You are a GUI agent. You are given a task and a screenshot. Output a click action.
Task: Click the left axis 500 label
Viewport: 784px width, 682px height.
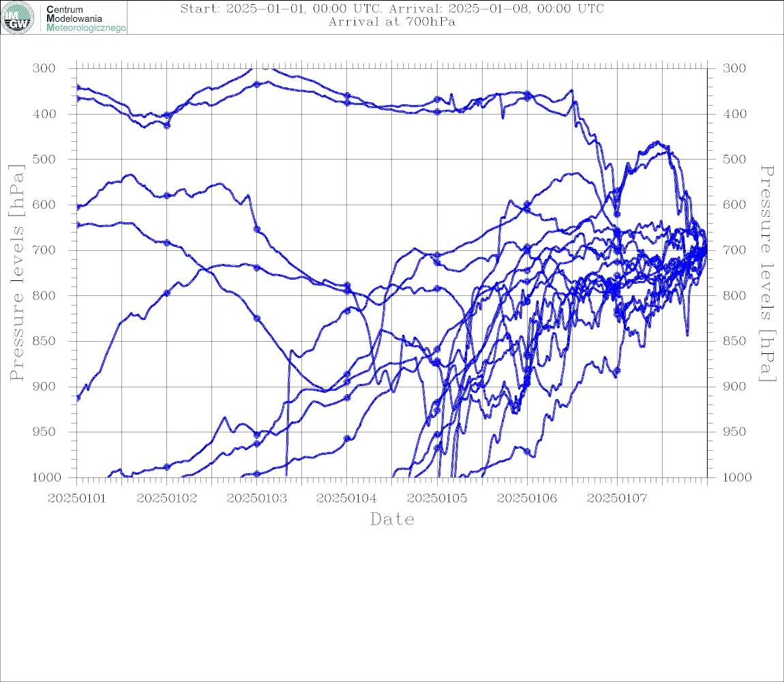(44, 159)
